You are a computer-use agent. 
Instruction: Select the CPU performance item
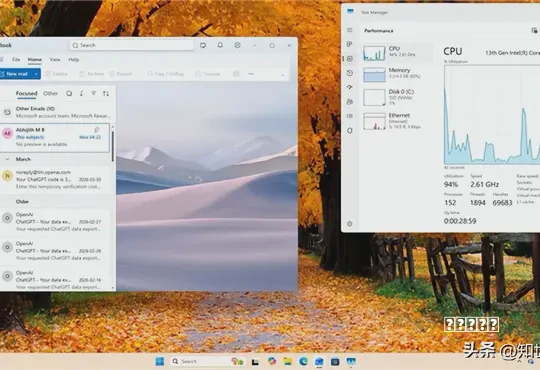pyautogui.click(x=397, y=53)
